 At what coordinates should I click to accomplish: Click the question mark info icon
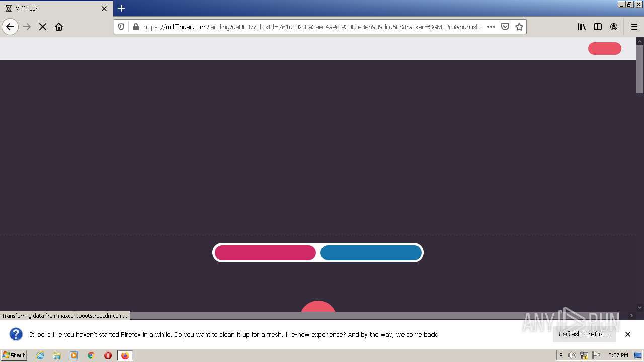[x=16, y=334]
